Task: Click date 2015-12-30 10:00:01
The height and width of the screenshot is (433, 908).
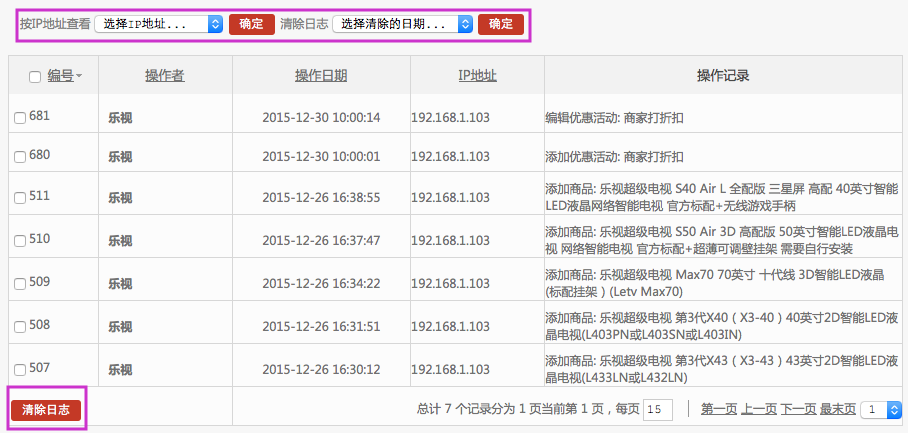Action: click(x=321, y=156)
